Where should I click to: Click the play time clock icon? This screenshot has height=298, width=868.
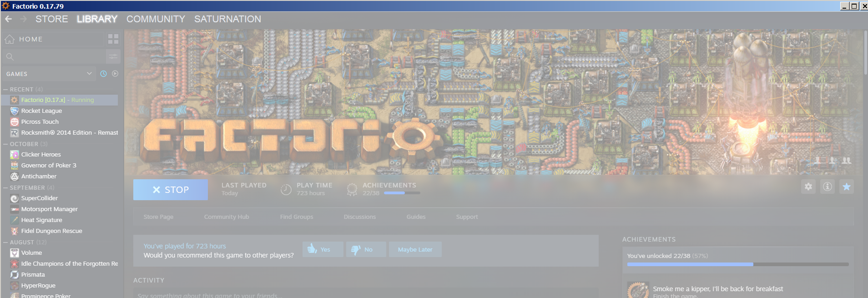coord(286,190)
